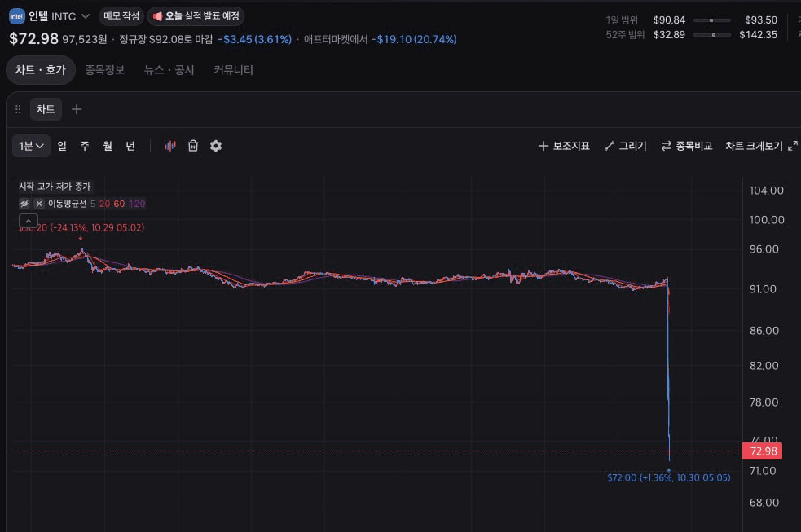Select the 차트 panel tab
The width and height of the screenshot is (801, 532).
pos(46,109)
